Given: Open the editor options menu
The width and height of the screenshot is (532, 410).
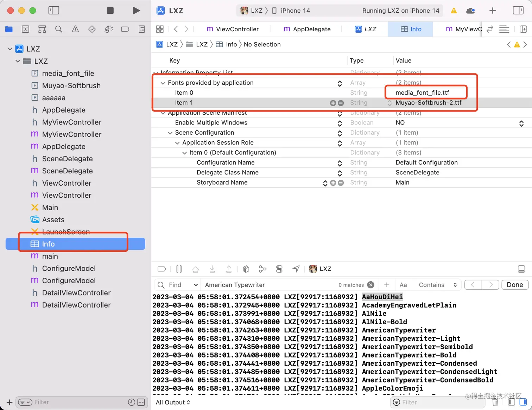Looking at the screenshot, I should click(x=504, y=29).
